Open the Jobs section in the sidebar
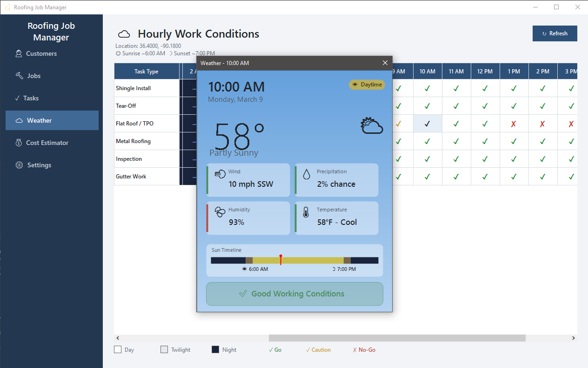Viewport: 588px width, 368px height. pyautogui.click(x=52, y=76)
